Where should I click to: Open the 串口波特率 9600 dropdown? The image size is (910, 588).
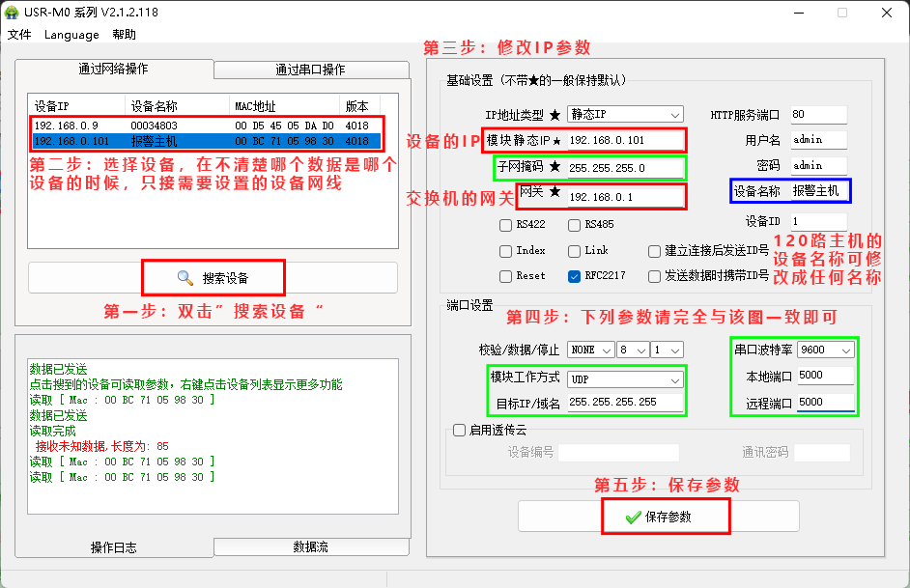826,350
